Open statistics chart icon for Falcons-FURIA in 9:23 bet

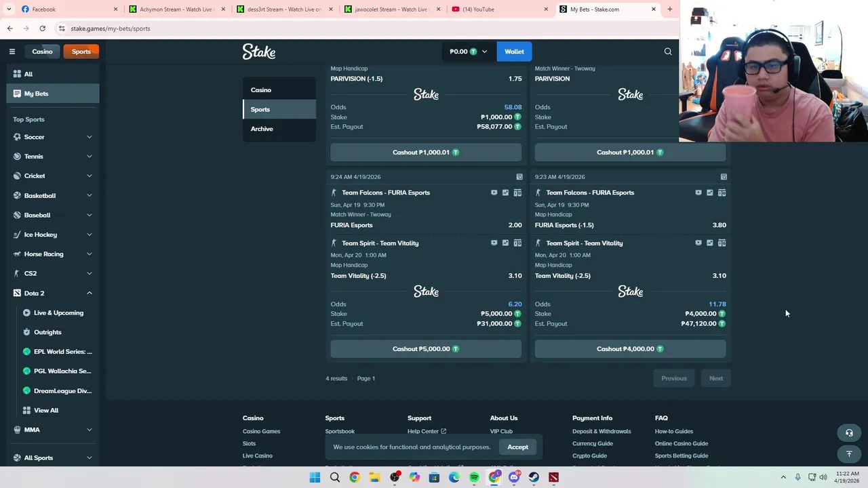point(709,192)
